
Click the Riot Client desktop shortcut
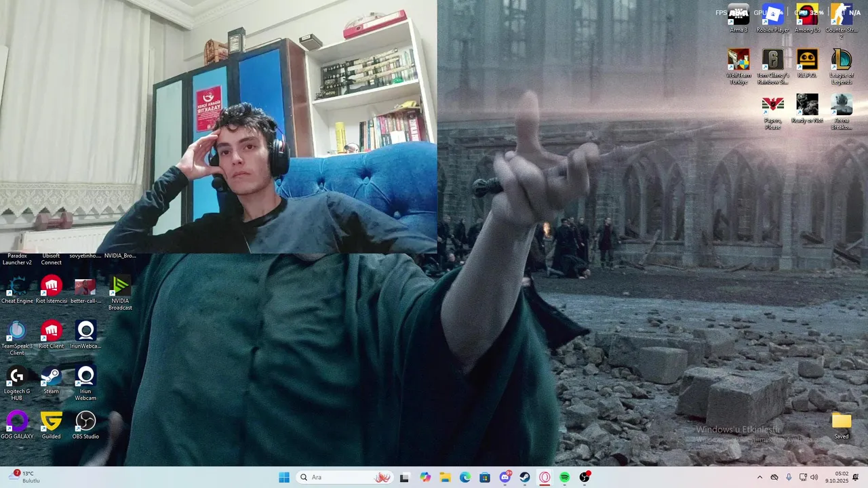(52, 335)
